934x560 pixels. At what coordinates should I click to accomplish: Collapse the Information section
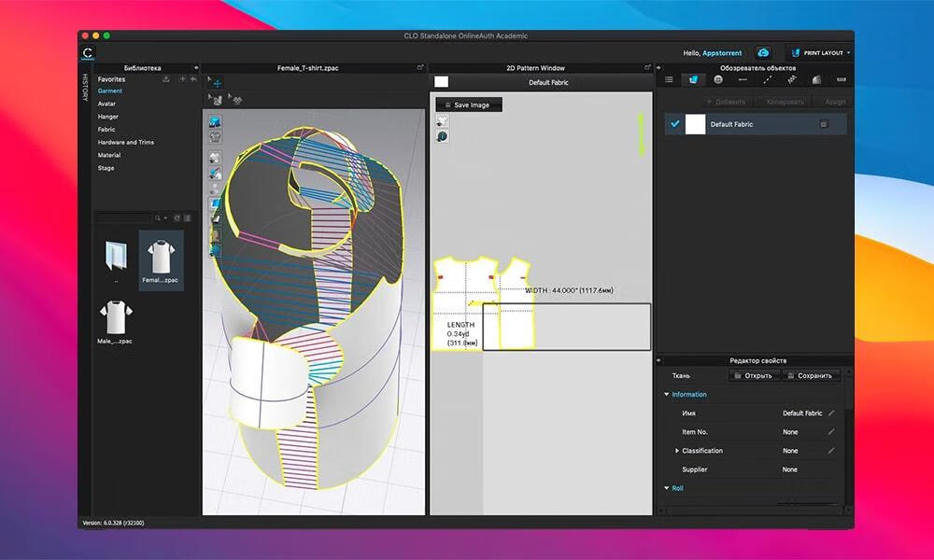[x=666, y=395]
